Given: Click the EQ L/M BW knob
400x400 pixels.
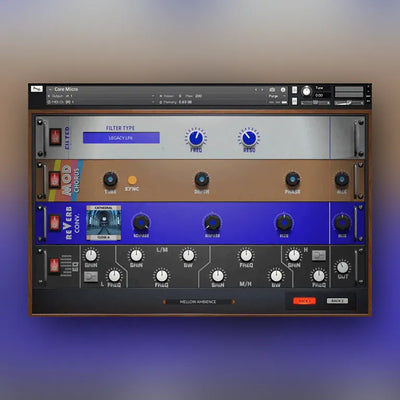Looking at the screenshot, I should pyautogui.click(x=188, y=256).
